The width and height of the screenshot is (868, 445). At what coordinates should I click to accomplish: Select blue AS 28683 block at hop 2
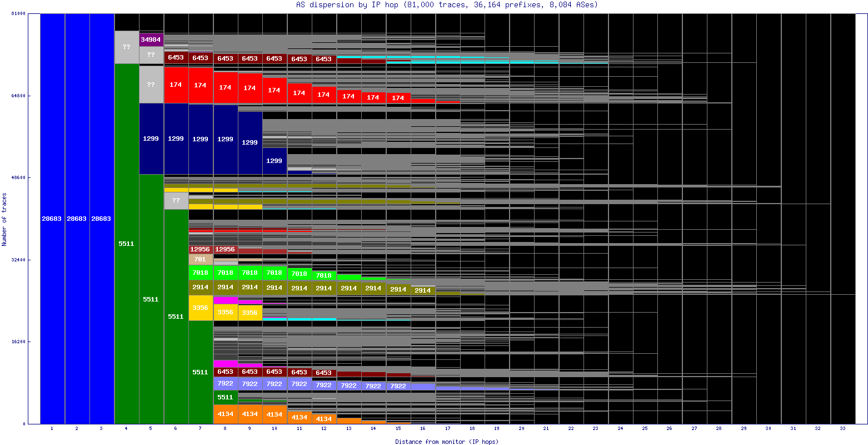(77, 219)
